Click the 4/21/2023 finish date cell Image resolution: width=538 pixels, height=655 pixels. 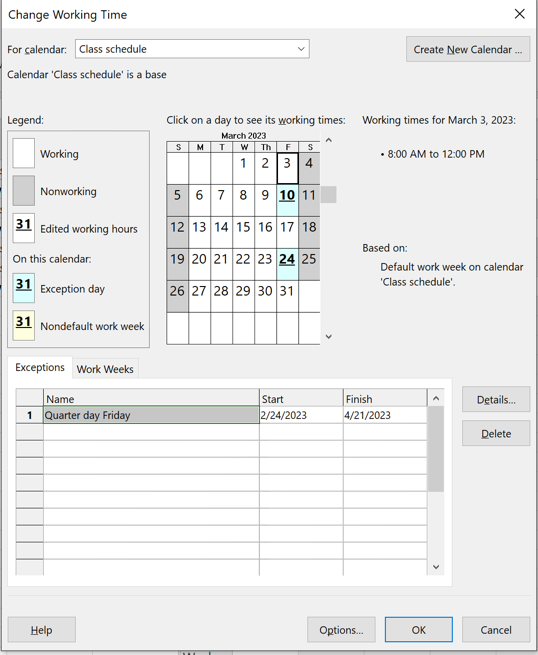385,415
